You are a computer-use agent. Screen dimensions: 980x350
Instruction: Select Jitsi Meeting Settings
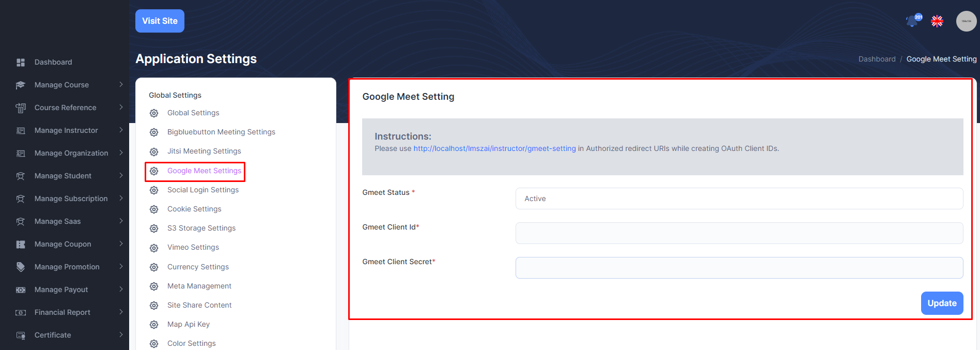click(204, 151)
